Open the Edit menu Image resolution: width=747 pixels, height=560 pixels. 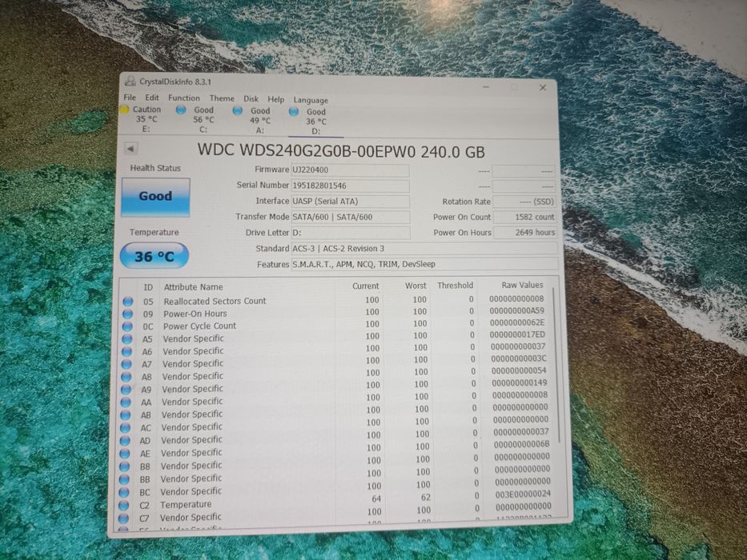click(152, 98)
